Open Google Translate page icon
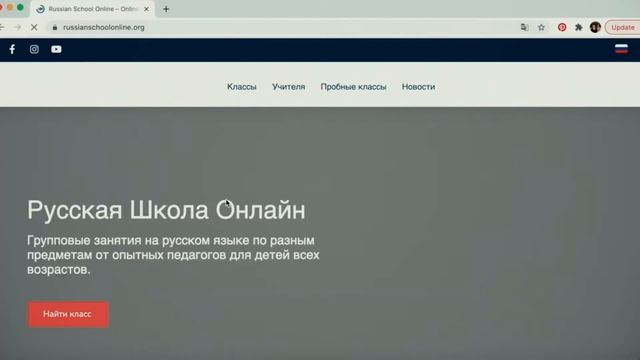The height and width of the screenshot is (360, 640). click(524, 27)
